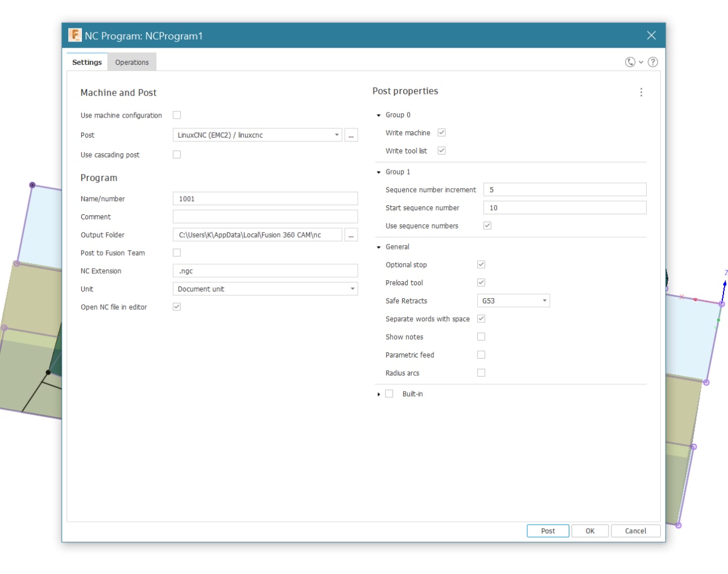Click the OK button
Screen dimensions: 728x574
point(590,531)
